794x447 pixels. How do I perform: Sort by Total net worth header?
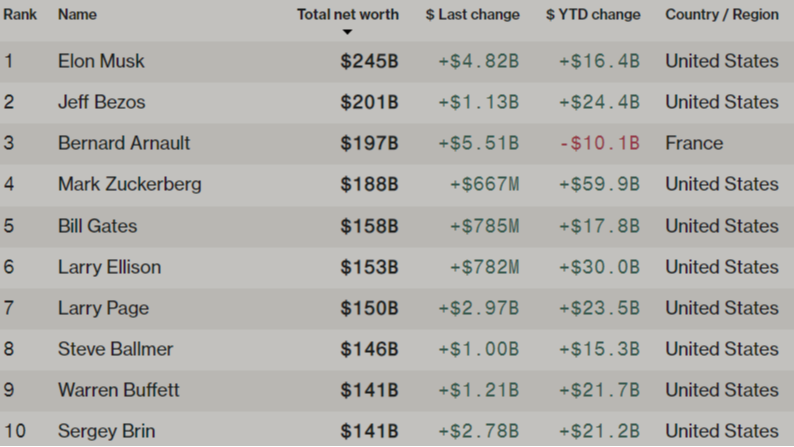348,14
